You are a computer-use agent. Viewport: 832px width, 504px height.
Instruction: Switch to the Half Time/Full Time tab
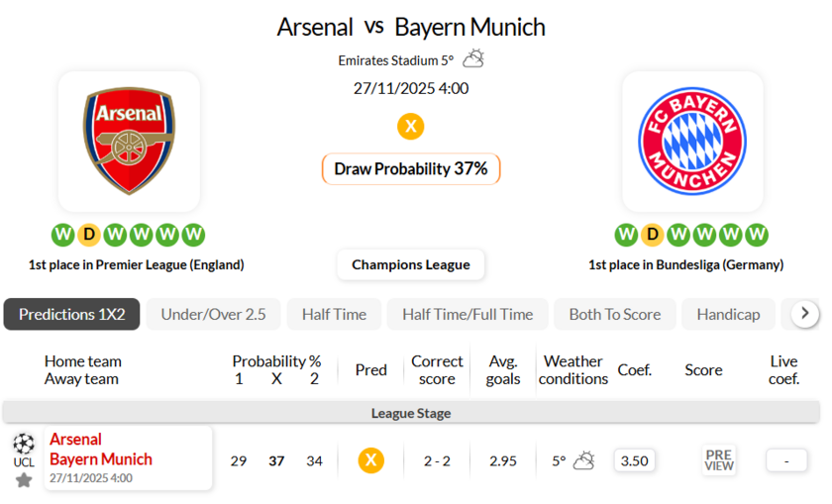(x=468, y=314)
